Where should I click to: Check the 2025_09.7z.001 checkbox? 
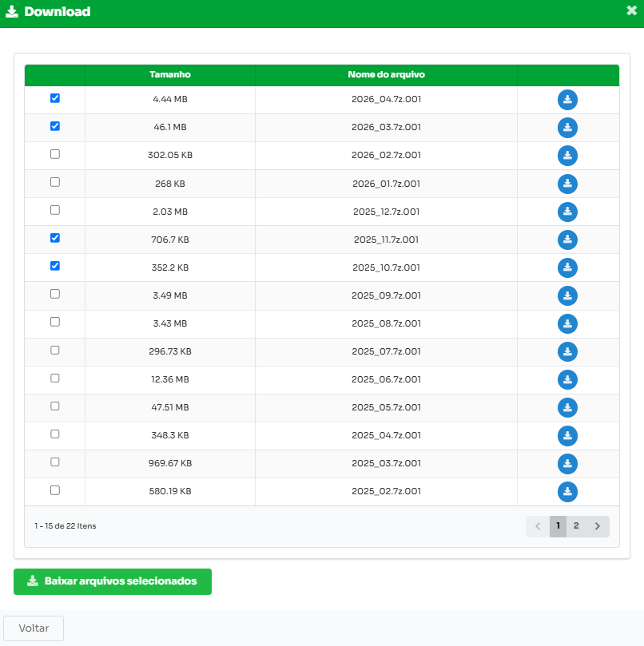55,294
